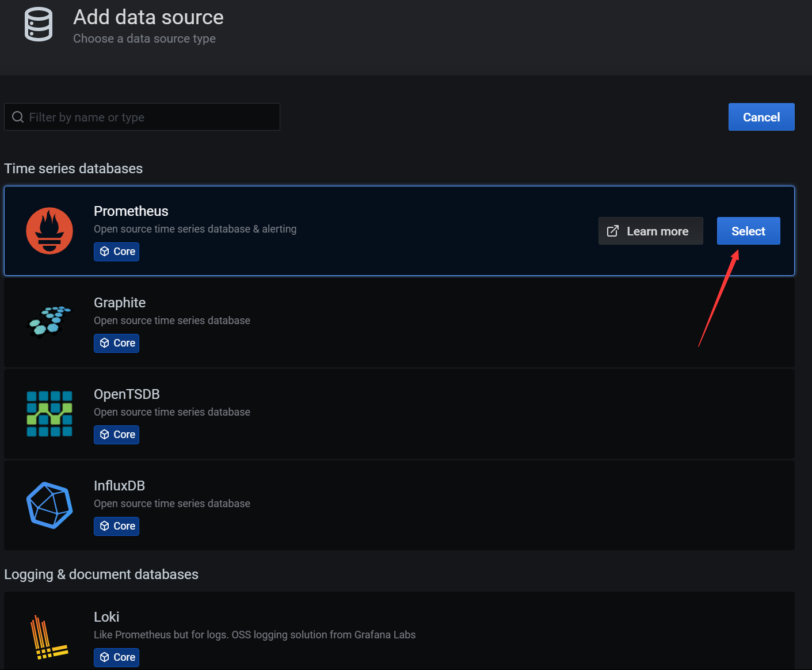Select the Prometheus data source

coord(748,231)
